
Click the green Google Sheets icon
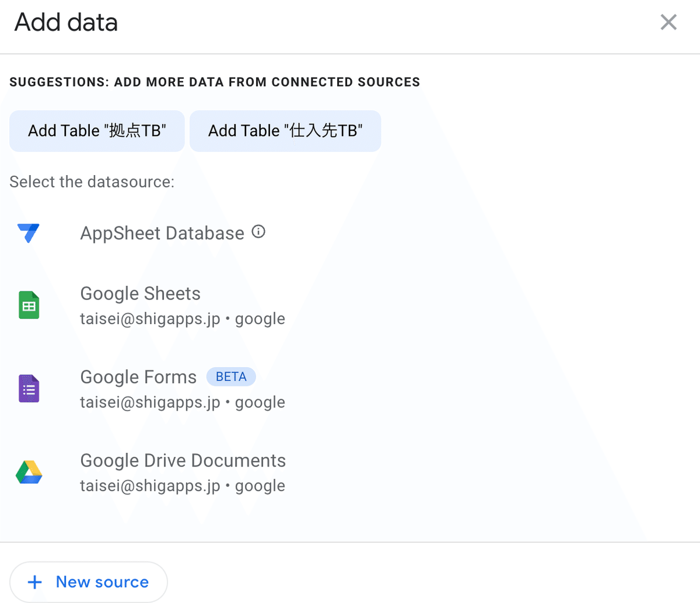click(x=29, y=305)
